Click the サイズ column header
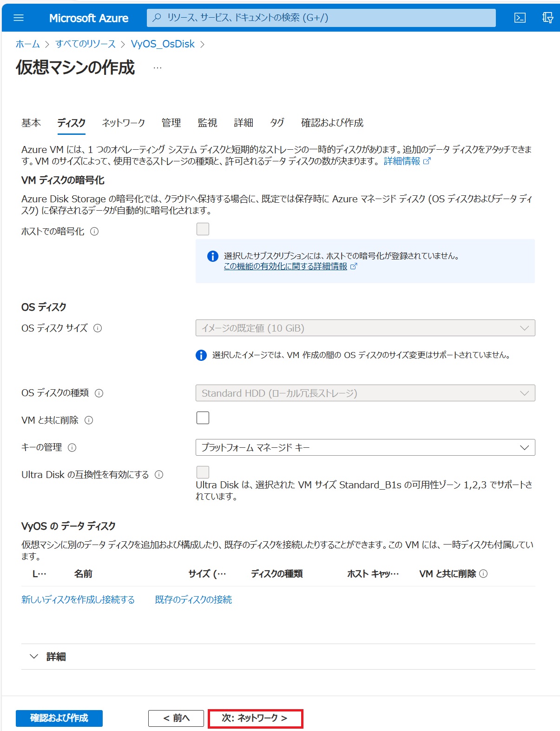This screenshot has width=560, height=731. point(207,574)
